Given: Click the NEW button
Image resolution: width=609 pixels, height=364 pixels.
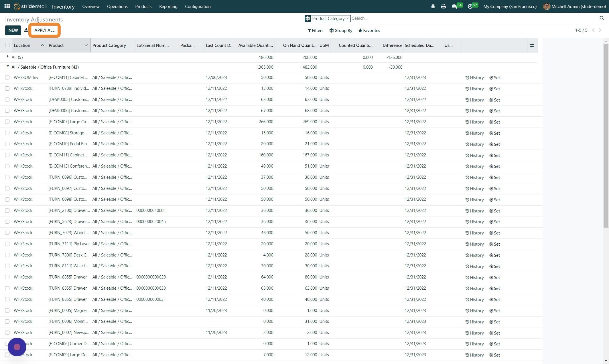Looking at the screenshot, I should pyautogui.click(x=13, y=30).
